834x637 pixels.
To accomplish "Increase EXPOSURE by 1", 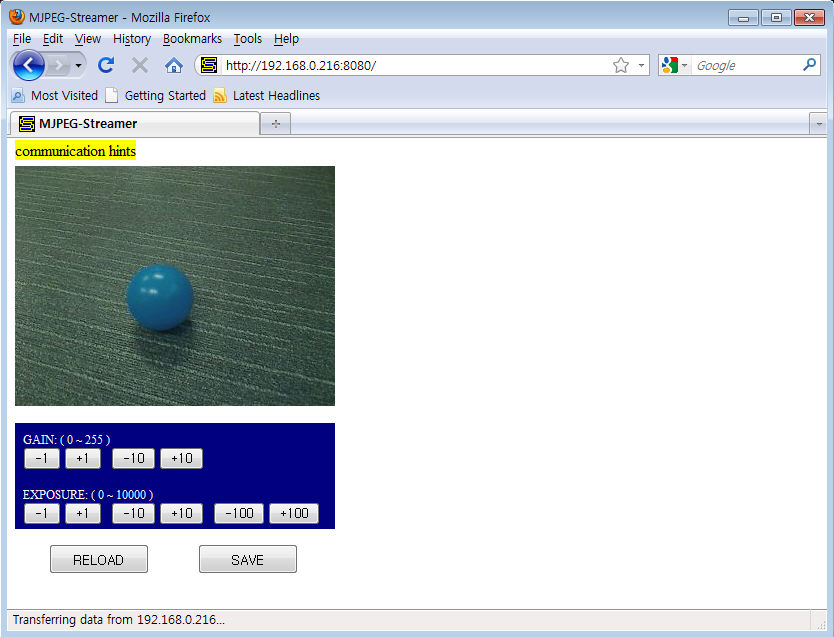I will [82, 514].
